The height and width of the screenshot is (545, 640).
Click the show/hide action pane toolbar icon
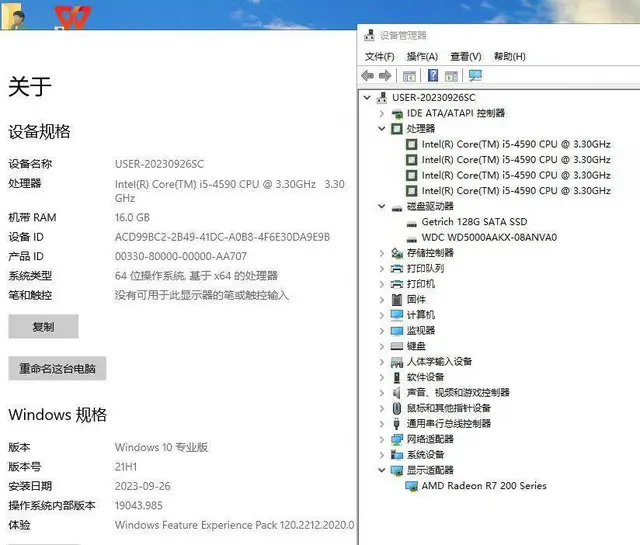pos(452,76)
